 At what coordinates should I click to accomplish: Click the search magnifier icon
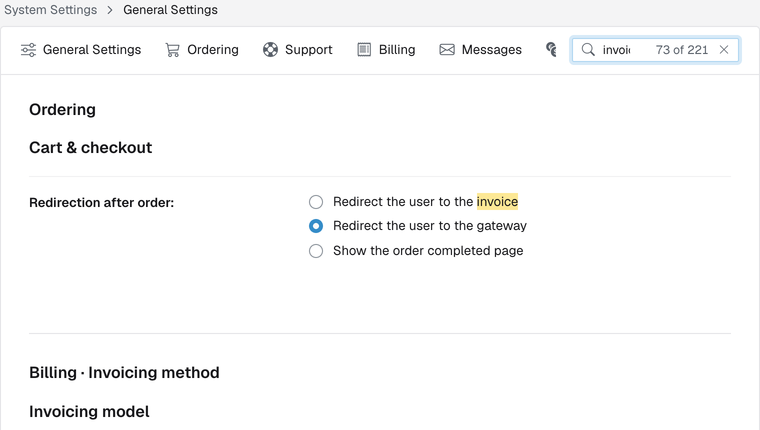click(x=588, y=49)
